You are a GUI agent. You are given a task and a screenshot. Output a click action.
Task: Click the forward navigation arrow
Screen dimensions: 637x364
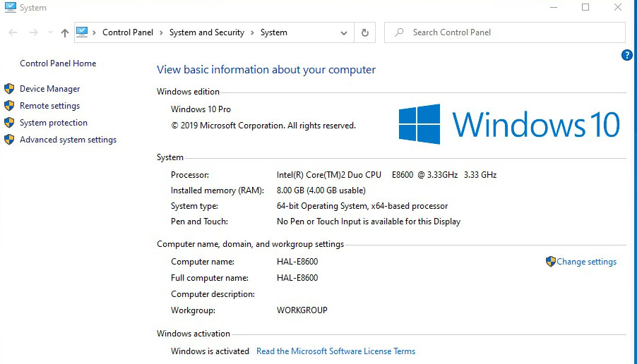[33, 32]
